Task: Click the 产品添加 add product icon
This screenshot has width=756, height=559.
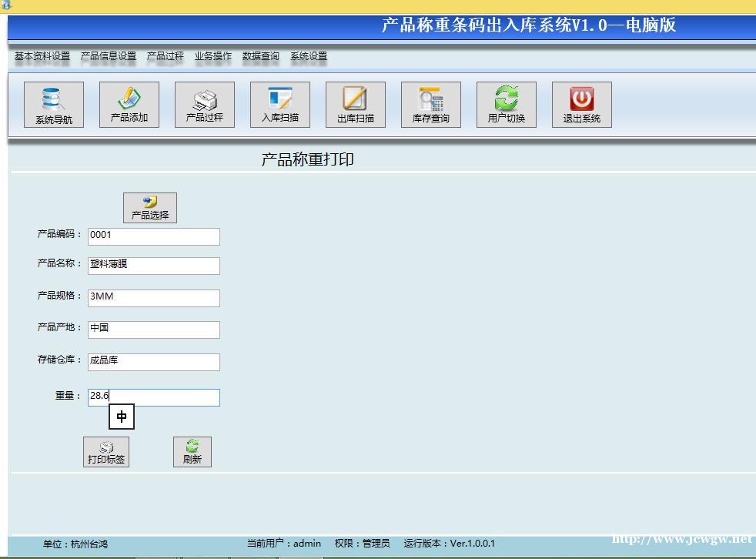Action: pyautogui.click(x=129, y=105)
